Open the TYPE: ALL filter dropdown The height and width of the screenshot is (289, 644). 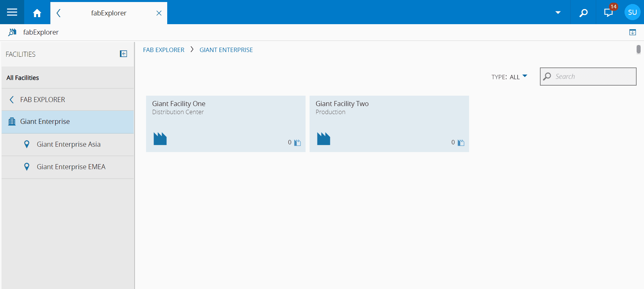point(509,77)
